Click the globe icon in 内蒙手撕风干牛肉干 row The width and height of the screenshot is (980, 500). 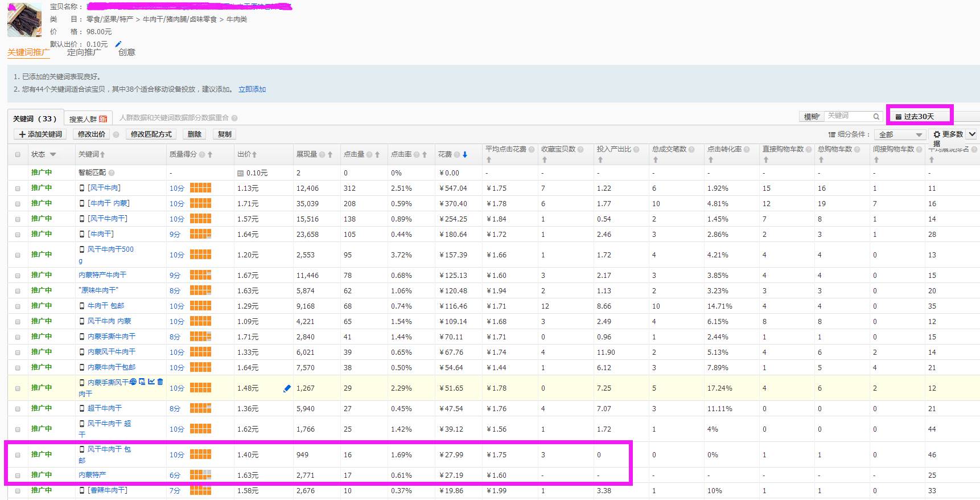[133, 382]
